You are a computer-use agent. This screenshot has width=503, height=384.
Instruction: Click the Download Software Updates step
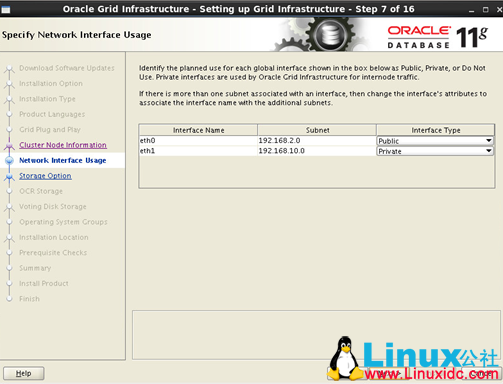(x=67, y=68)
